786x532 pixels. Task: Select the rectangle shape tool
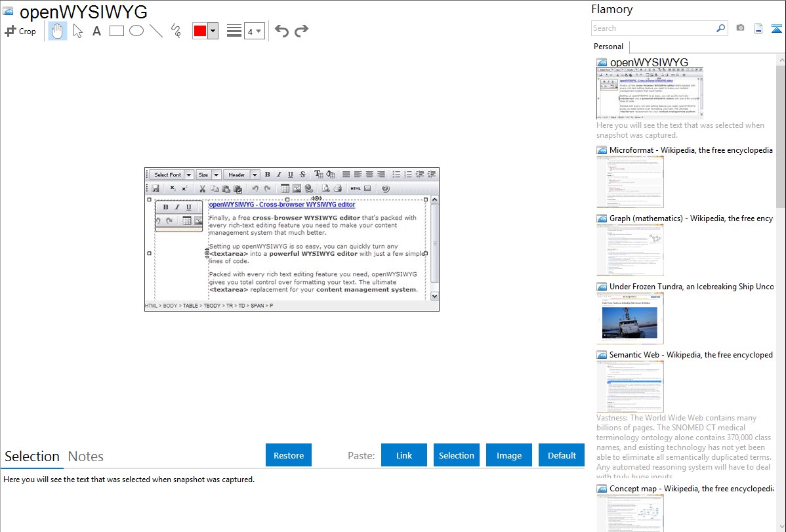[116, 31]
